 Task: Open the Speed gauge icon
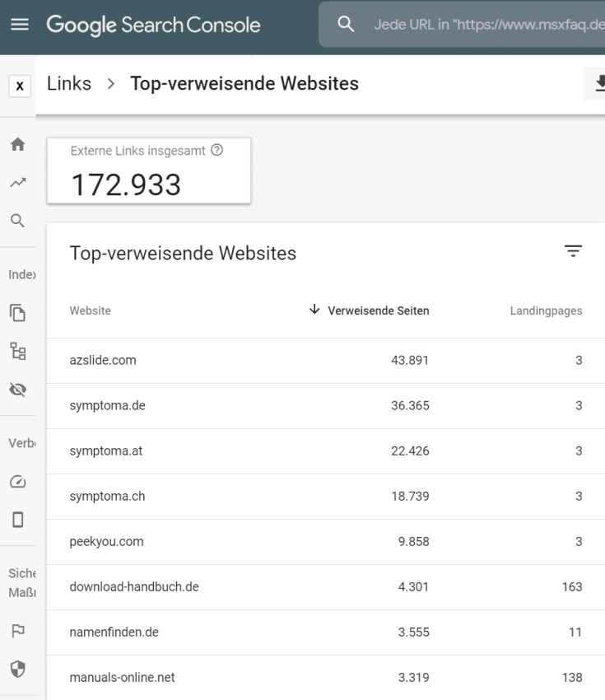click(18, 482)
